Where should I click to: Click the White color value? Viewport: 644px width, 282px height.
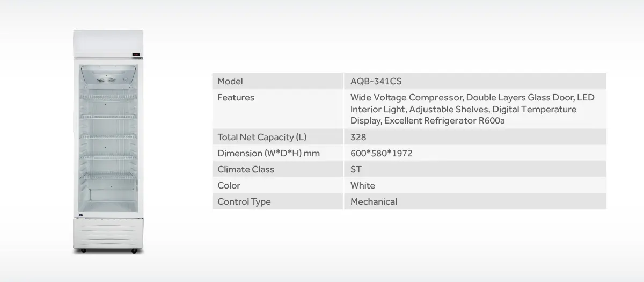coord(363,185)
